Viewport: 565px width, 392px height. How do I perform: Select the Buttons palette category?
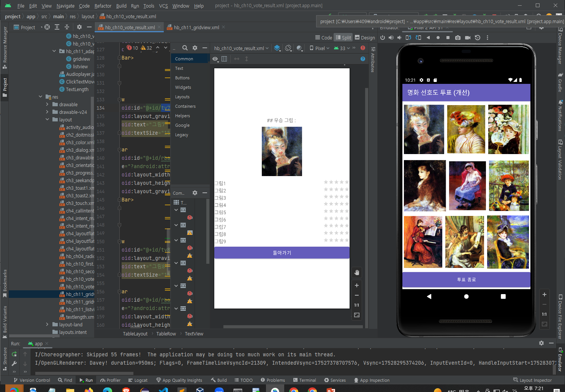point(182,78)
